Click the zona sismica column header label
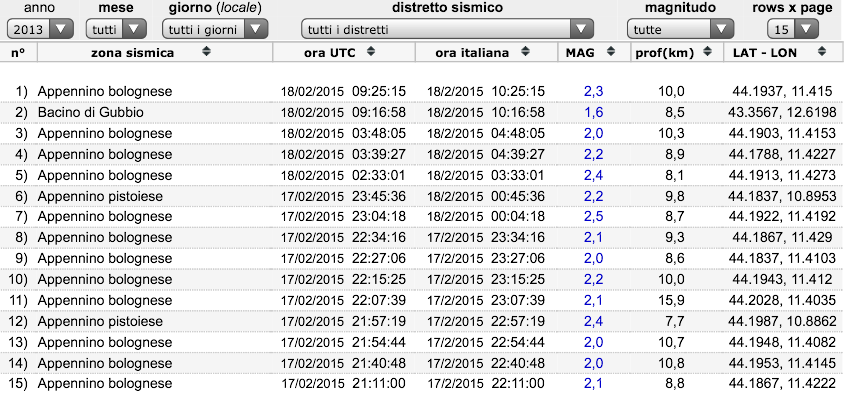 click(133, 53)
